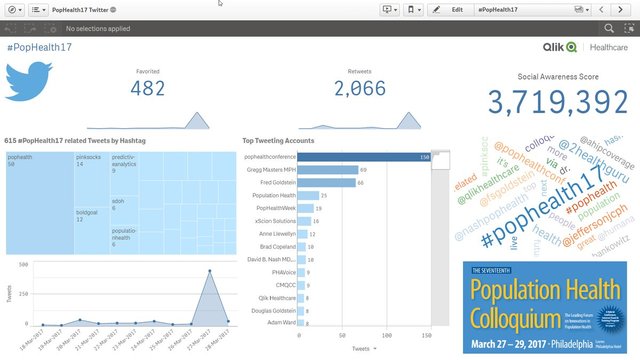Open the bookmarks dropdown
Image resolution: width=640 pixels, height=360 pixels.
point(413,9)
